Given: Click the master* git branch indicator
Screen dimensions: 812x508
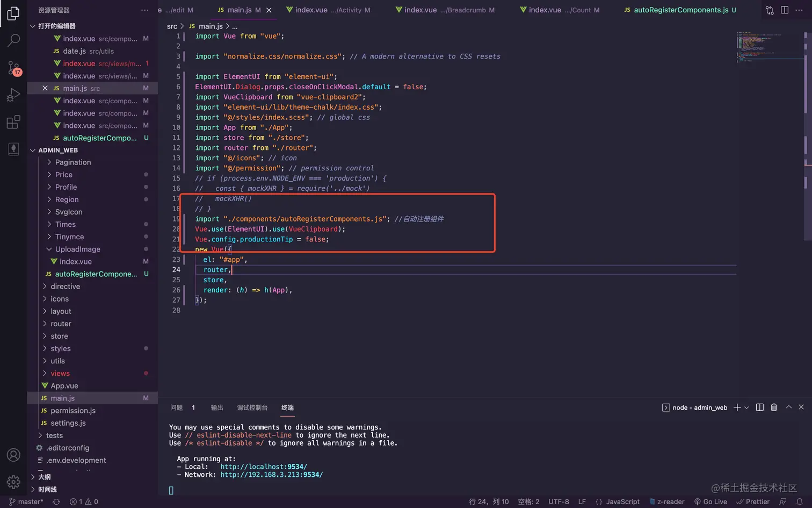Looking at the screenshot, I should pos(26,502).
